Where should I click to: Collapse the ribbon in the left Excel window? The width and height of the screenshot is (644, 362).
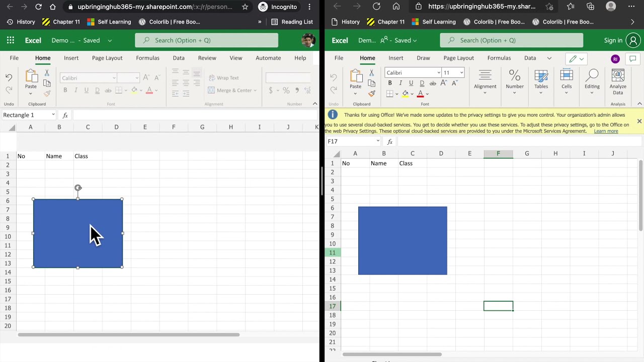point(315,104)
